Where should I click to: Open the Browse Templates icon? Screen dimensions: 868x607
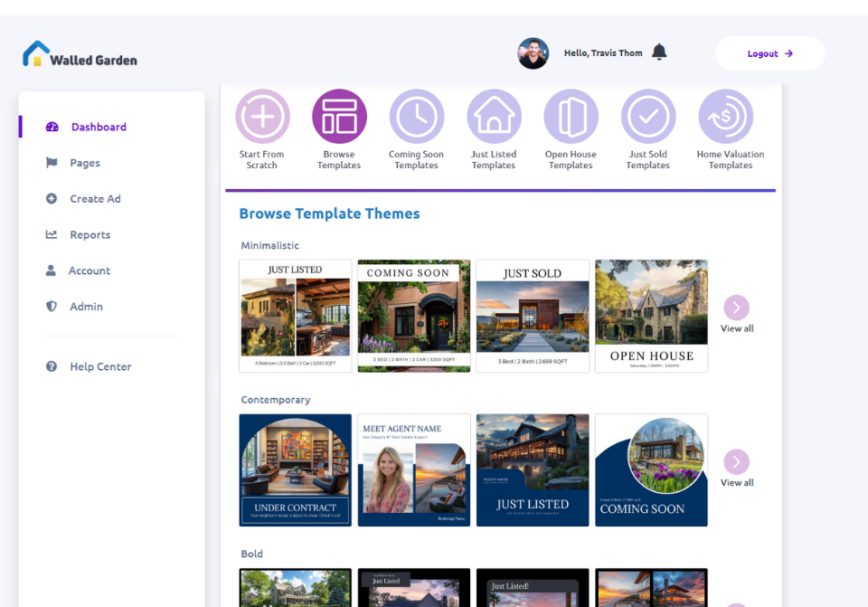(x=339, y=117)
